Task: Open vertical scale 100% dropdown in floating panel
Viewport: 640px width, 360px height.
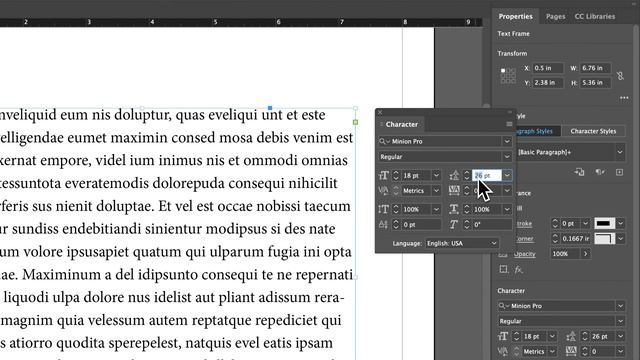Action: coord(436,209)
